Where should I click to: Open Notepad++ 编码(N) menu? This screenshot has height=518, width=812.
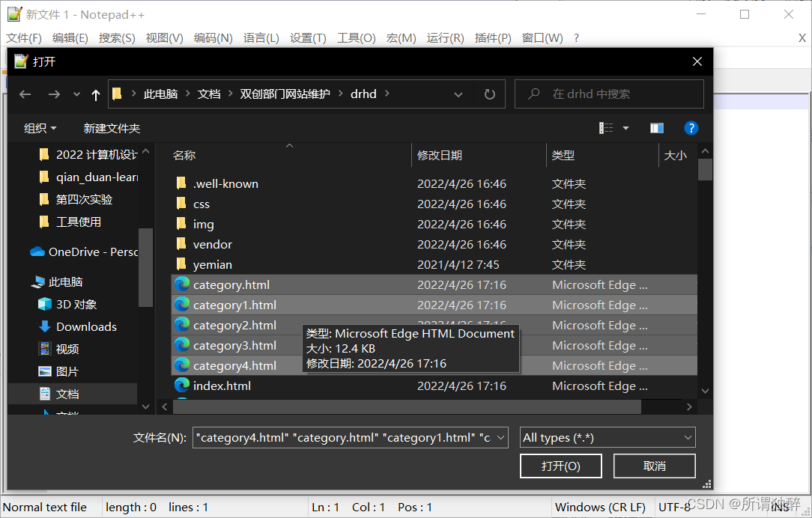click(213, 37)
